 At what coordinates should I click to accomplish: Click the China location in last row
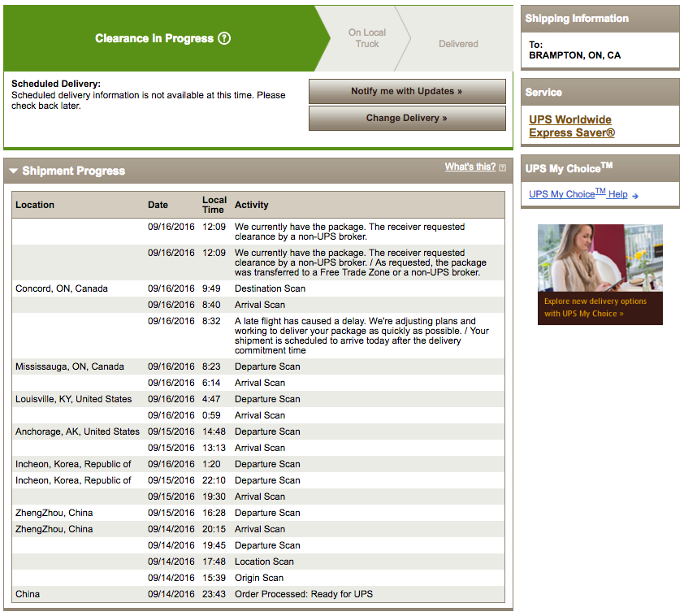tap(28, 594)
